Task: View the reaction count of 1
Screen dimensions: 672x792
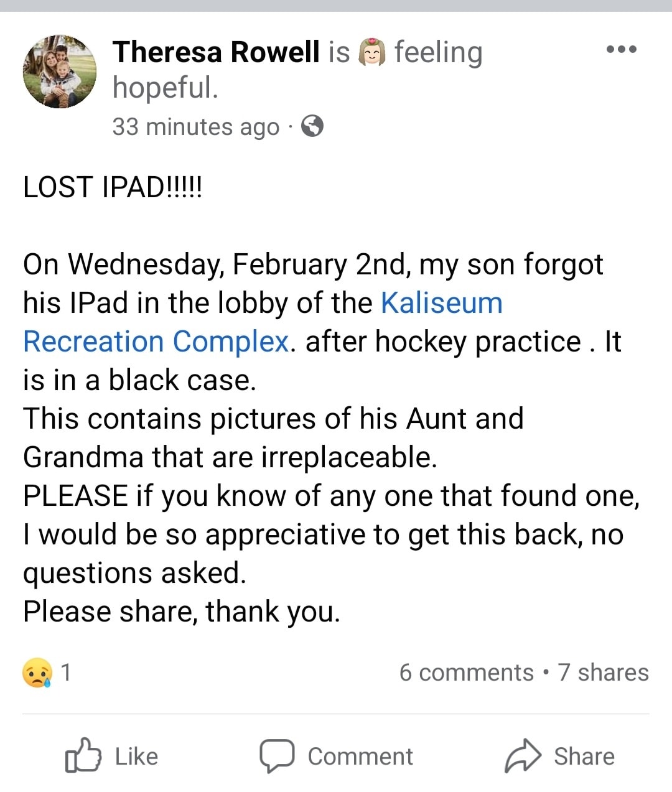Action: [66, 673]
